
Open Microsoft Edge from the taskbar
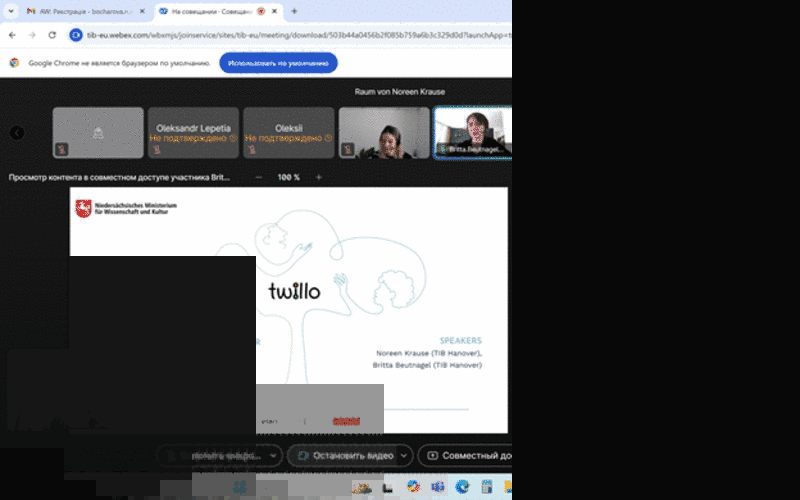click(x=462, y=487)
